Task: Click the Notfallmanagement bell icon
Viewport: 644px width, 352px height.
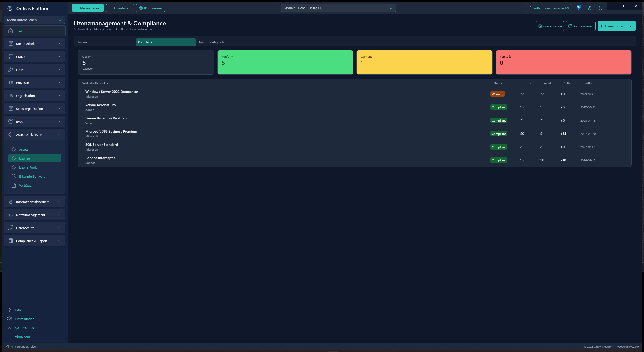Action: coord(11,215)
